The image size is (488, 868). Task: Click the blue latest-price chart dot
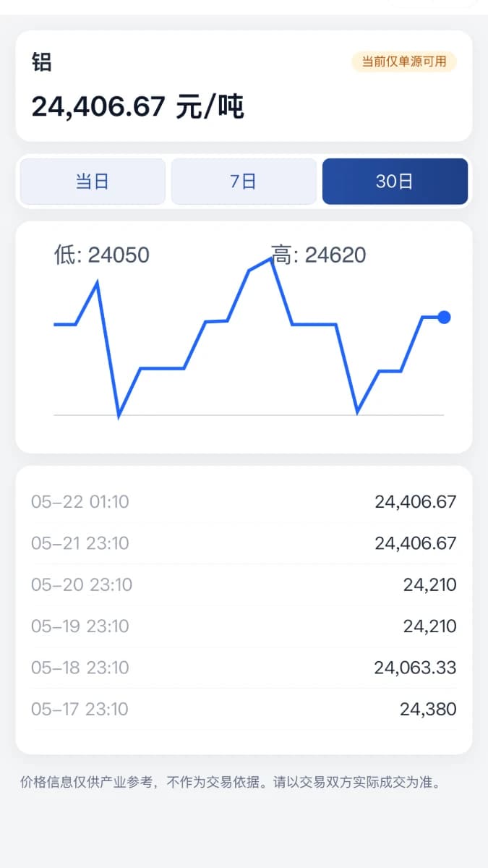[x=444, y=317]
